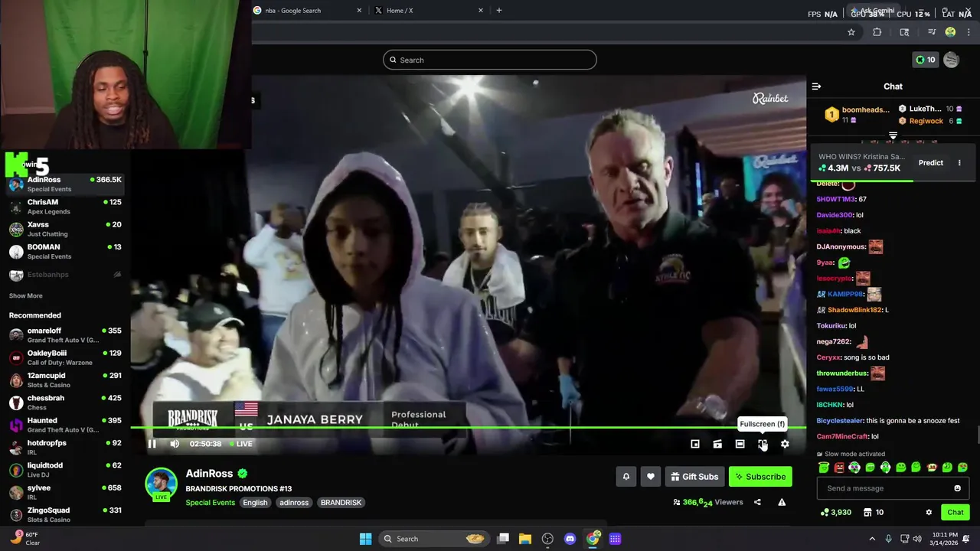Open recommended channel ZingoSquad
The height and width of the screenshot is (551, 980).
click(x=65, y=514)
